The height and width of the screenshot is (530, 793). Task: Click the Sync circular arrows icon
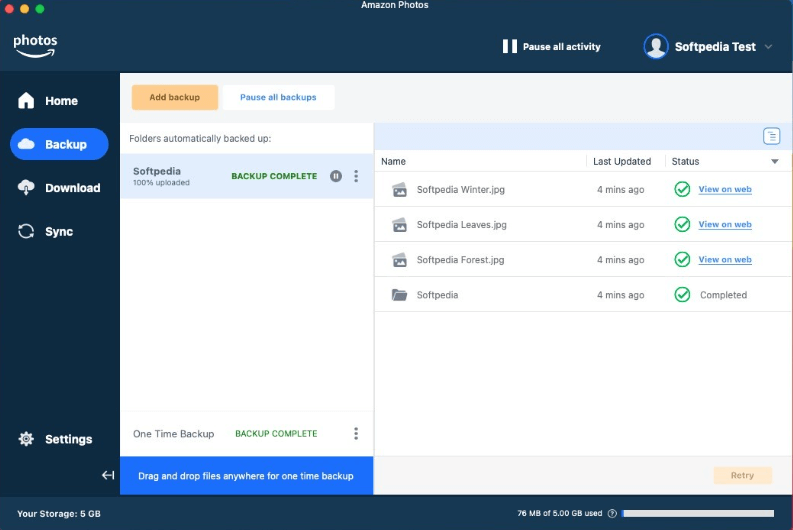tap(26, 231)
